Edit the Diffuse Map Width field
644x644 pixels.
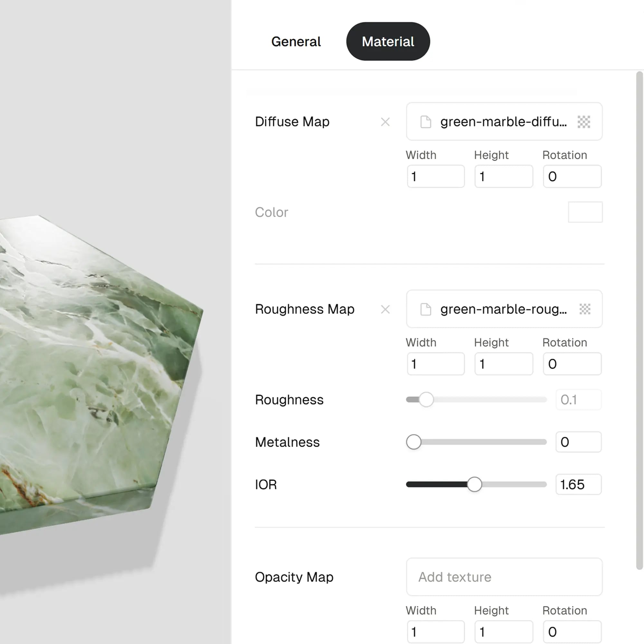(436, 176)
